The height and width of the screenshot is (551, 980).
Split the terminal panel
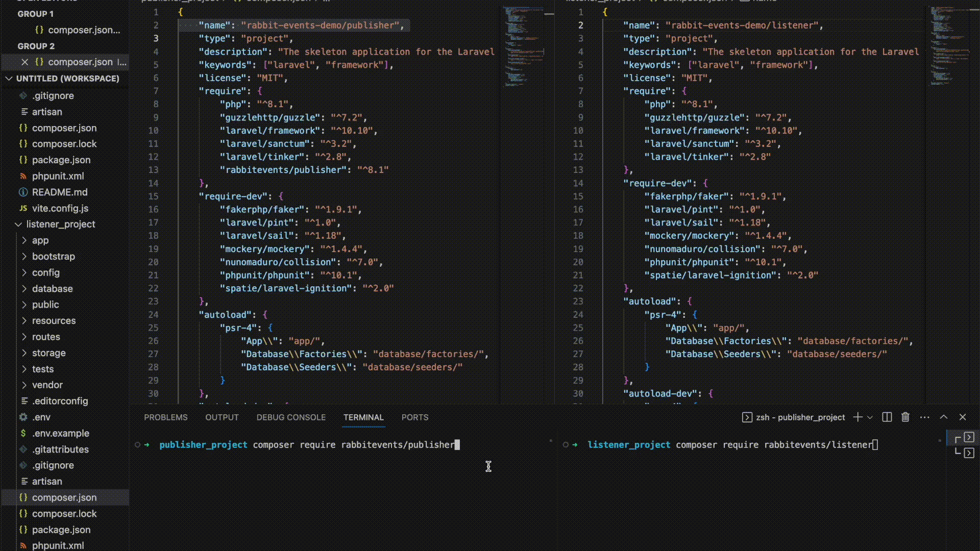[x=887, y=417]
